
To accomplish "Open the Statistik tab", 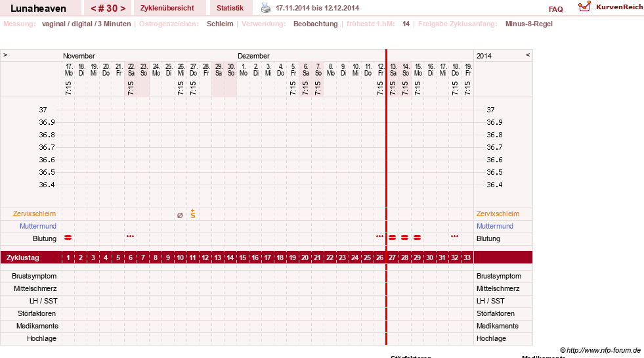I will tap(230, 8).
